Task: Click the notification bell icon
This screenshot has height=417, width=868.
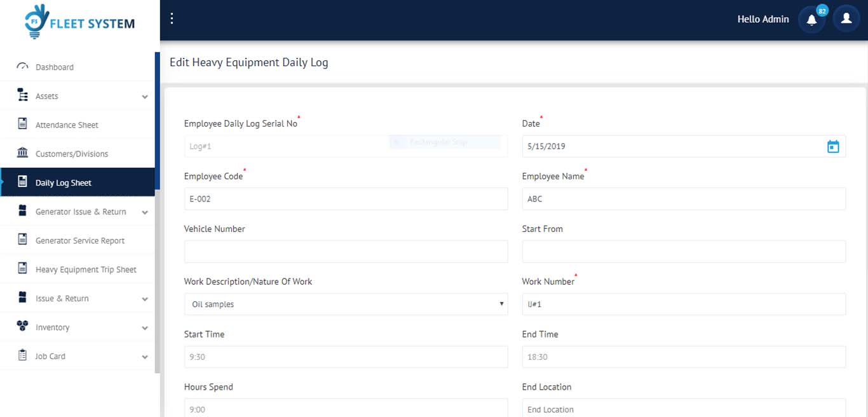Action: point(811,20)
